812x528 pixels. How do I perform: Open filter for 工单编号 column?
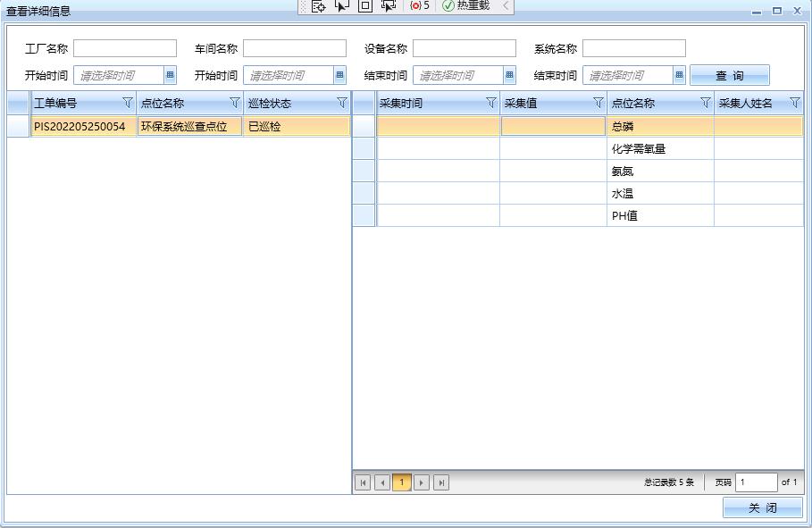(x=128, y=103)
